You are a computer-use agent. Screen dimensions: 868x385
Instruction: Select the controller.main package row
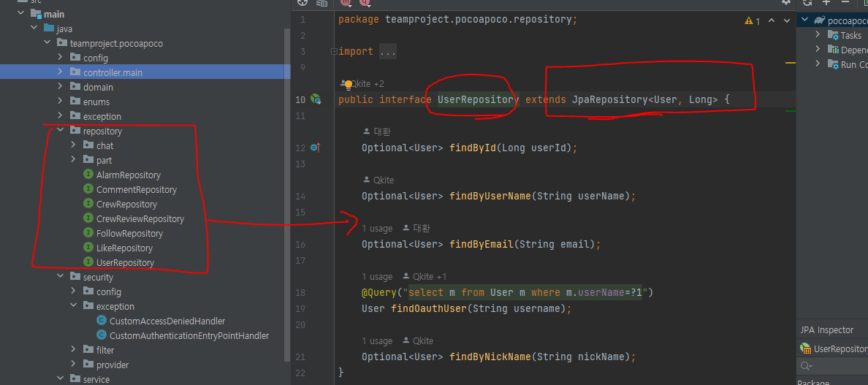click(x=145, y=72)
